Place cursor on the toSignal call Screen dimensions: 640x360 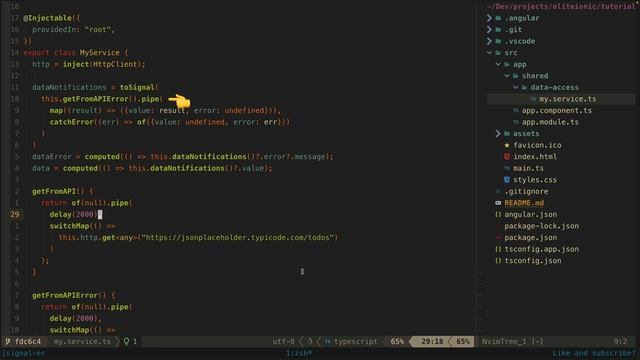[x=137, y=87]
